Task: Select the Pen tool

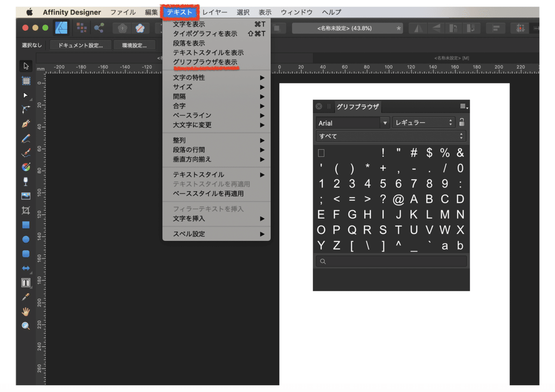Action: point(26,124)
